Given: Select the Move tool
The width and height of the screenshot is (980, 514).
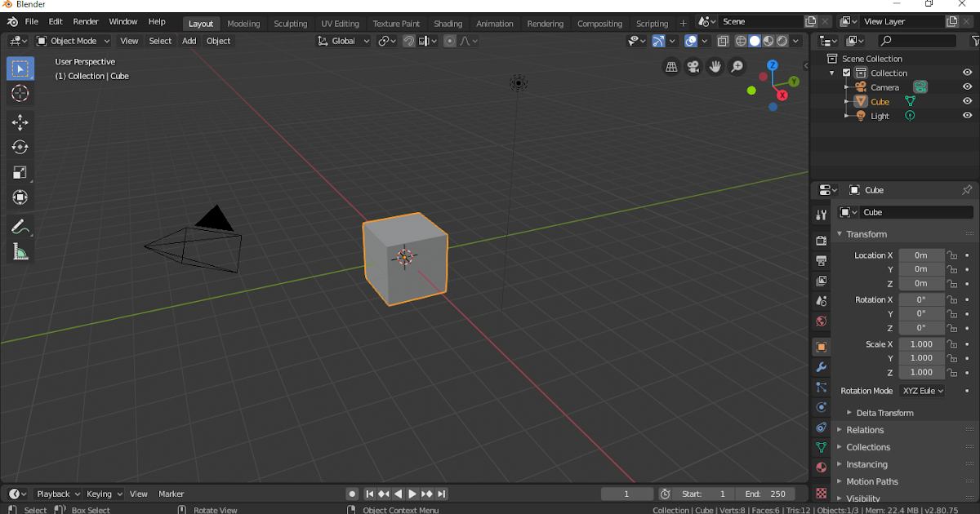Looking at the screenshot, I should point(20,122).
